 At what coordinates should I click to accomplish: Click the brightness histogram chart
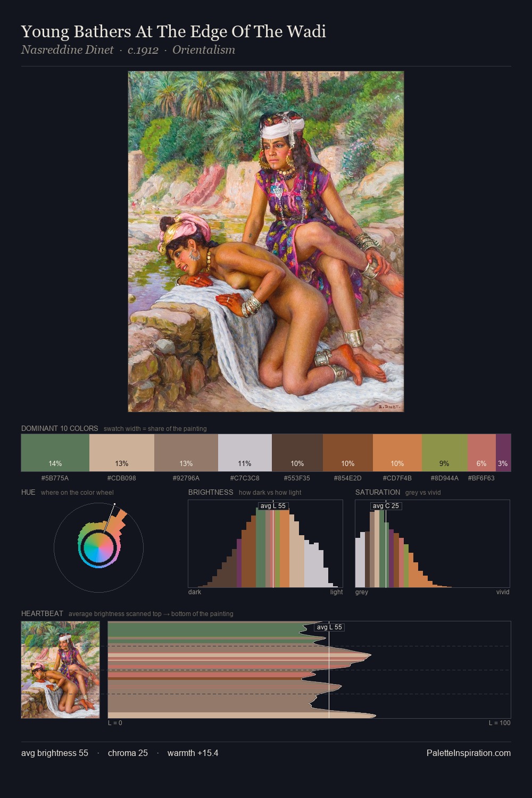[265, 544]
